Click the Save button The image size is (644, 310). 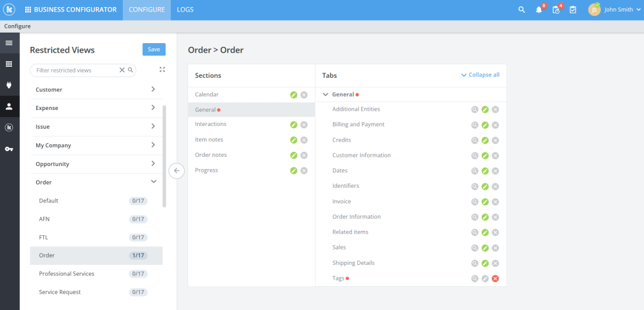(x=154, y=50)
